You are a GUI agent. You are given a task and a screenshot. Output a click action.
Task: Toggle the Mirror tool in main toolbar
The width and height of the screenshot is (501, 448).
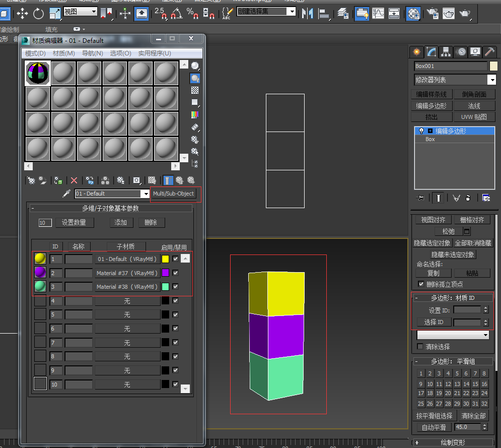coord(307,14)
